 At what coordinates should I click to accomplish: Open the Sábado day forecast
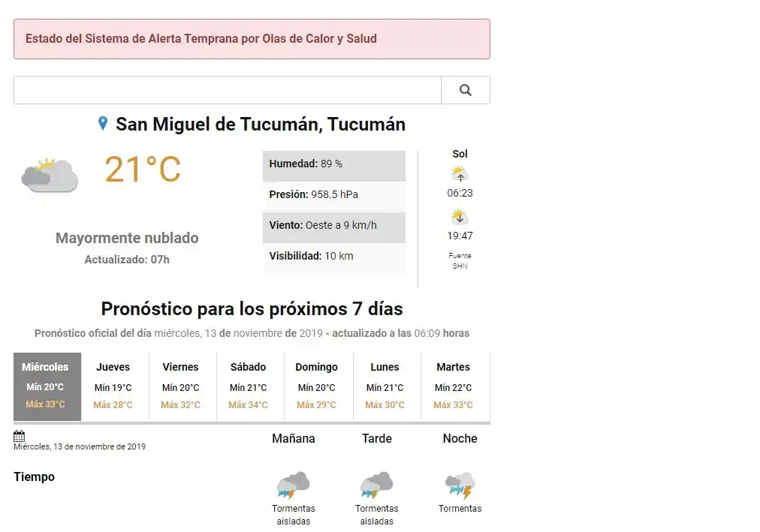coord(249,385)
